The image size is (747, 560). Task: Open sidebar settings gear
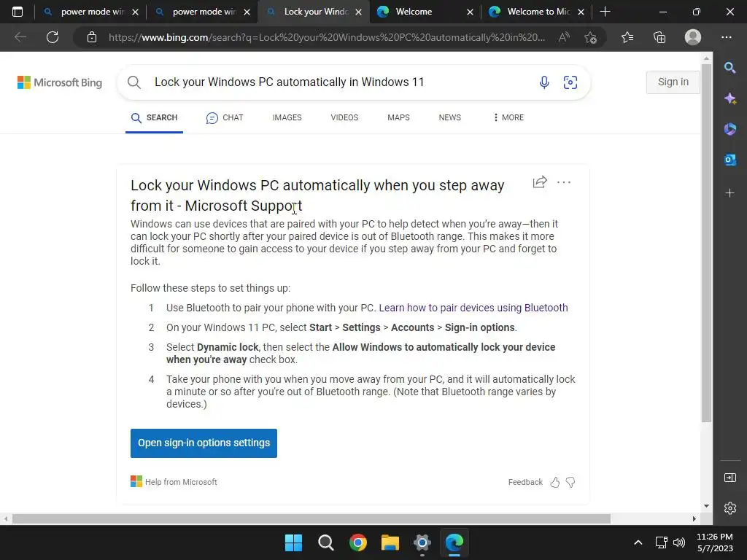tap(729, 508)
